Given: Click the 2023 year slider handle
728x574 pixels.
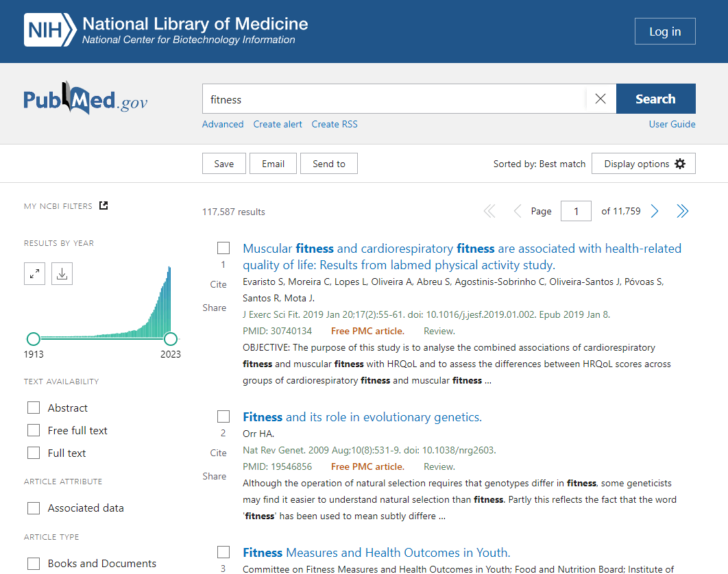Looking at the screenshot, I should click(x=171, y=339).
